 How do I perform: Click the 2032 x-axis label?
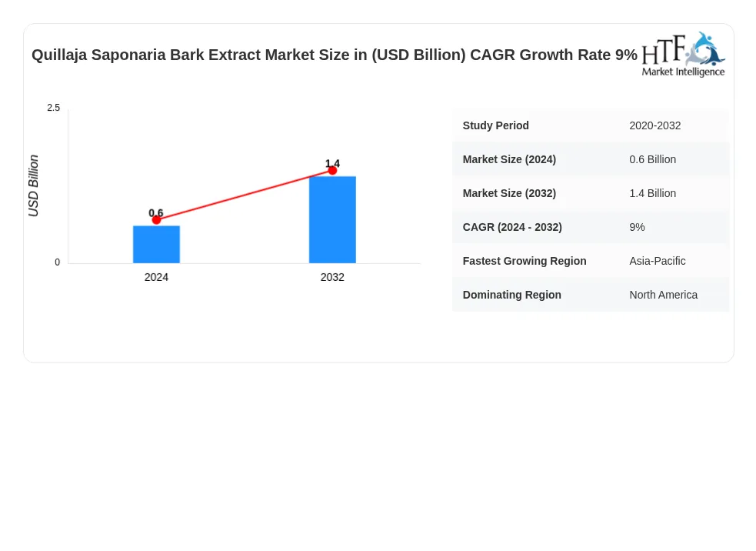pos(332,278)
